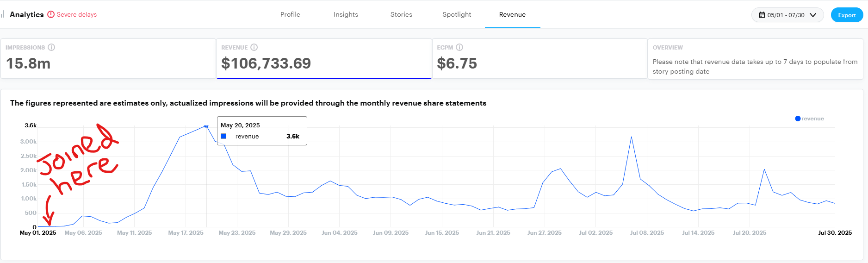Image resolution: width=868 pixels, height=263 pixels.
Task: Click the calendar icon in date picker
Action: click(762, 15)
